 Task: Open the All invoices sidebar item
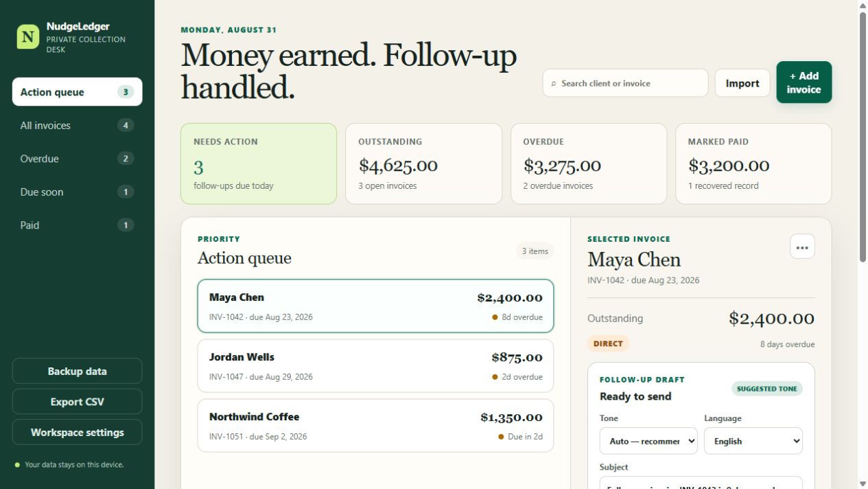[77, 125]
